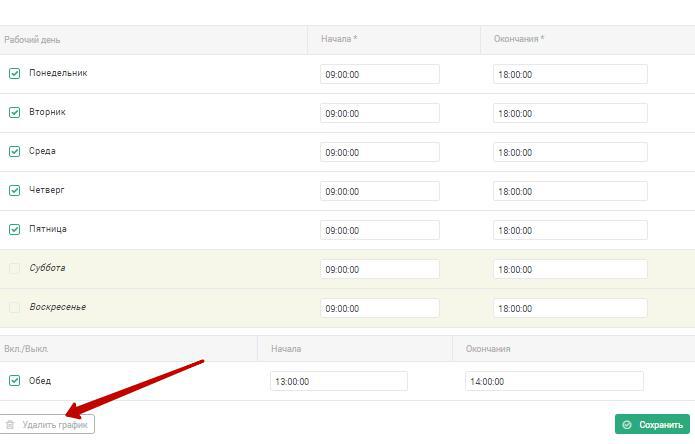Disable the Среда working day

(15, 151)
